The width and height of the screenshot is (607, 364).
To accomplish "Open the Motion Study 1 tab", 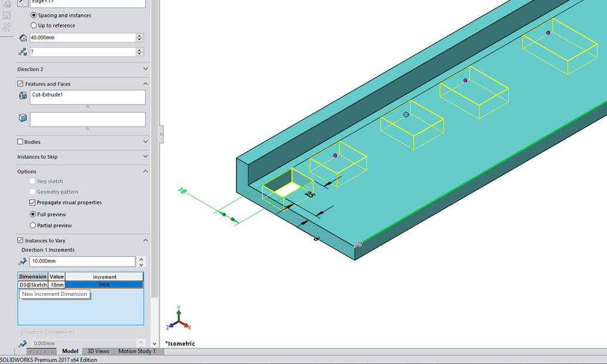I will [136, 351].
